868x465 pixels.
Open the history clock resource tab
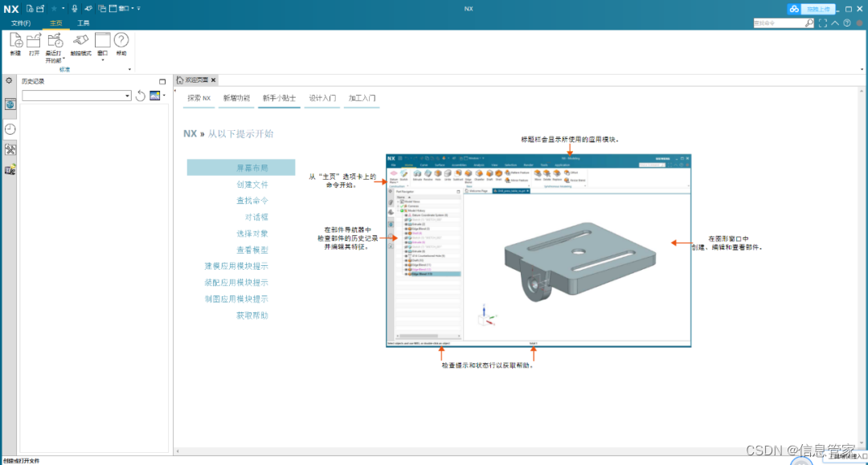(10, 128)
